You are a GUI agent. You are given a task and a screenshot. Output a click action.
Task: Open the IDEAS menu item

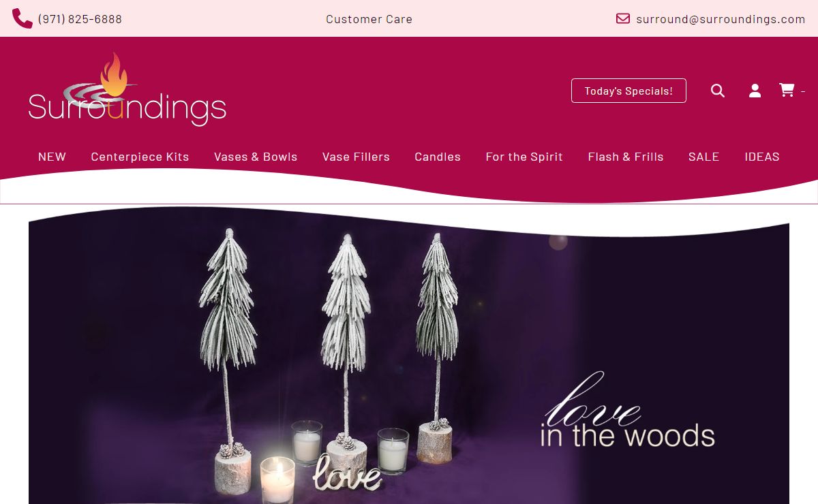762,157
